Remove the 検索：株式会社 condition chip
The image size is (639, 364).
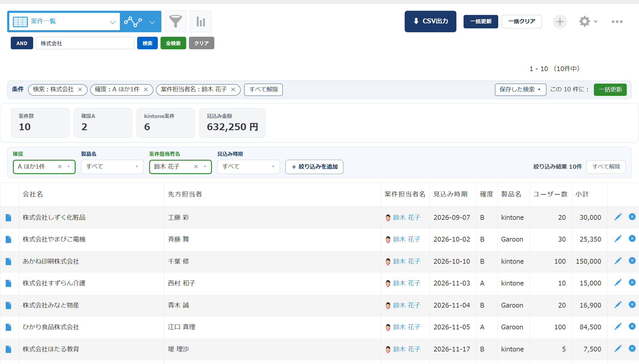coord(80,90)
